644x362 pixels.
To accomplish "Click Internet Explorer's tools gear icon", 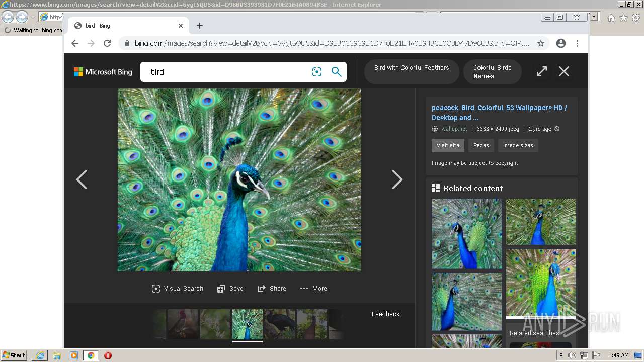I will point(636,18).
